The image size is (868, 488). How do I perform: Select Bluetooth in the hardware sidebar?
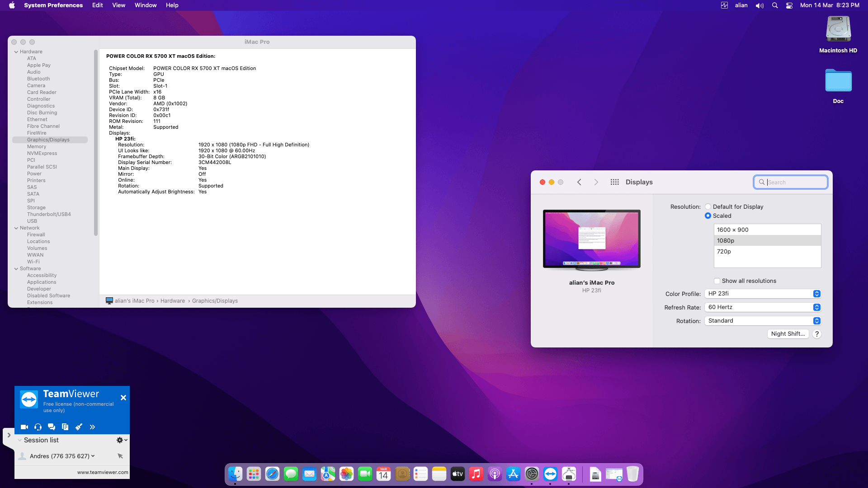(x=38, y=79)
